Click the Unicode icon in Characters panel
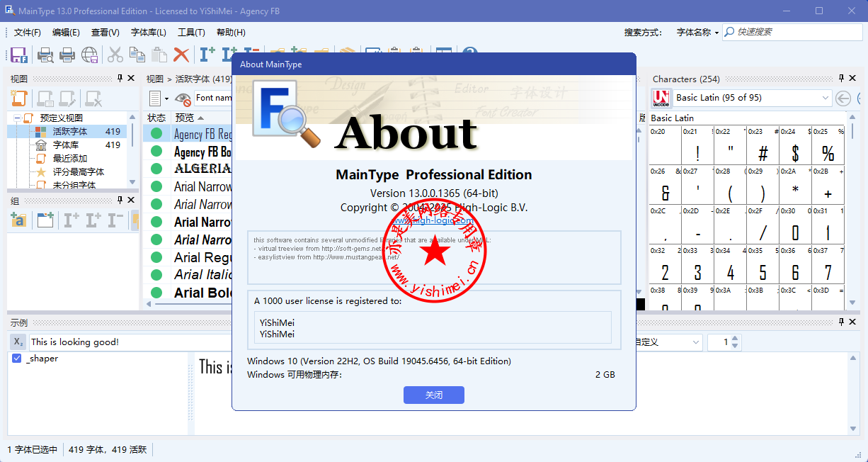 661,98
